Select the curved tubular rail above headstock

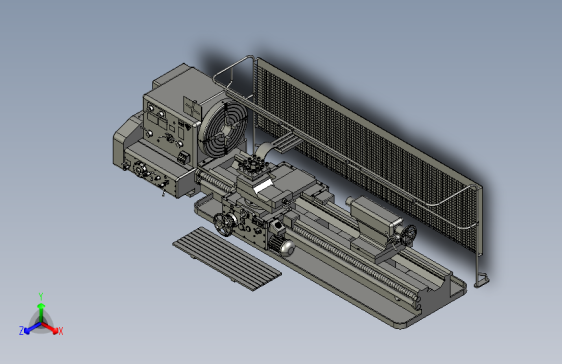click(235, 74)
